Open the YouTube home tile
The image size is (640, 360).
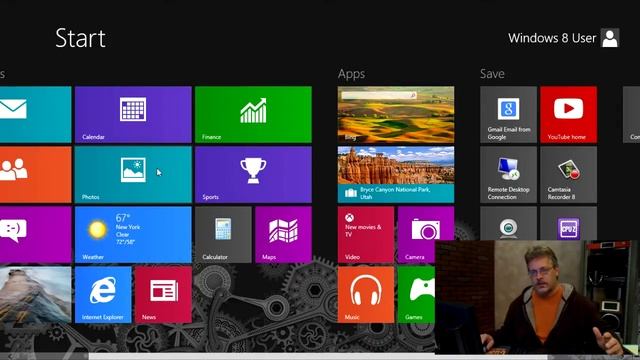click(568, 114)
